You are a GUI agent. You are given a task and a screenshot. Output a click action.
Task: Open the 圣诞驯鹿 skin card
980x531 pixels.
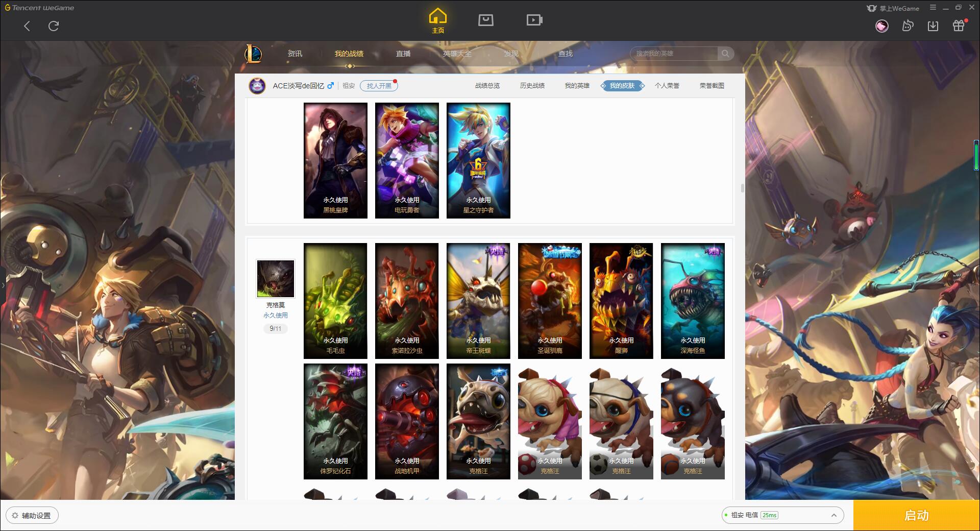click(550, 301)
